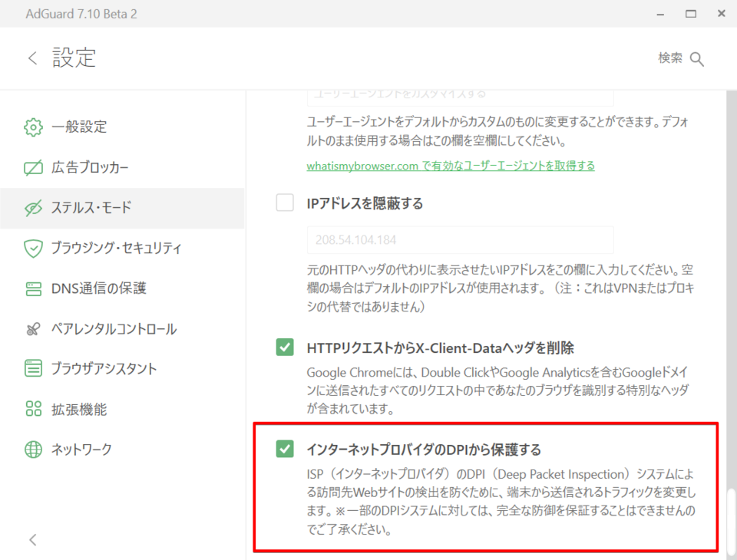Go to ブラウジング・セキュリティ settings
The width and height of the screenshot is (737, 560).
pos(122,248)
